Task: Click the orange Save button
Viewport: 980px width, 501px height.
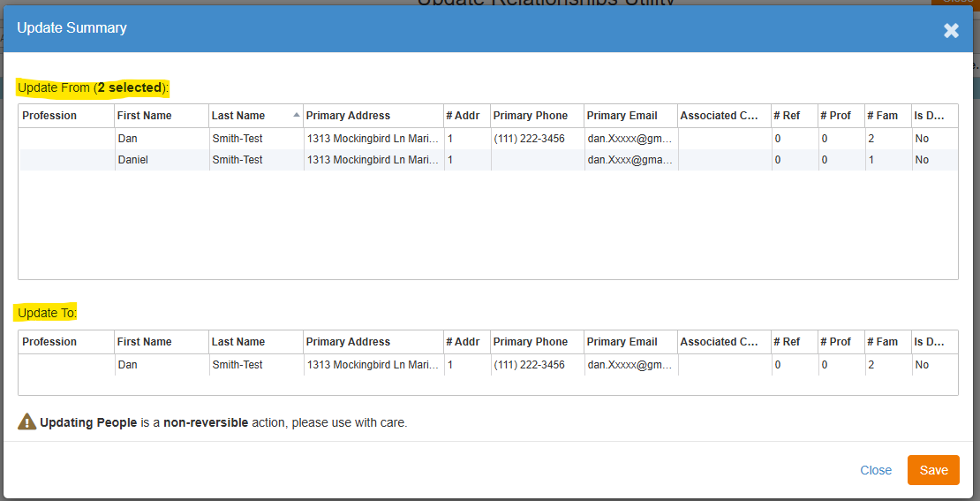Action: 933,470
